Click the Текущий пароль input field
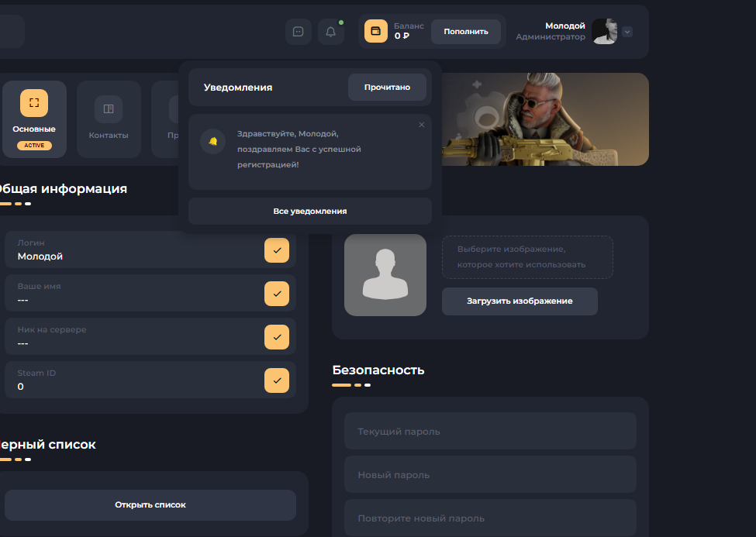 click(490, 431)
